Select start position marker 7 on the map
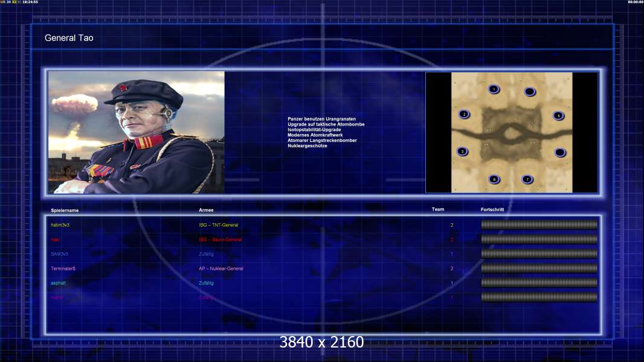Viewport: 644px width, 362px height. click(x=527, y=179)
